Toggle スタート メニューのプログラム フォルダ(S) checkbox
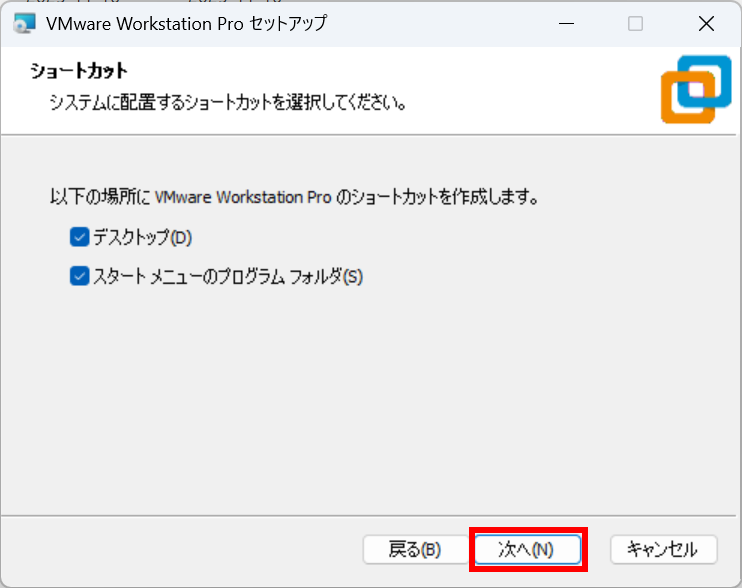The image size is (742, 588). click(x=79, y=276)
